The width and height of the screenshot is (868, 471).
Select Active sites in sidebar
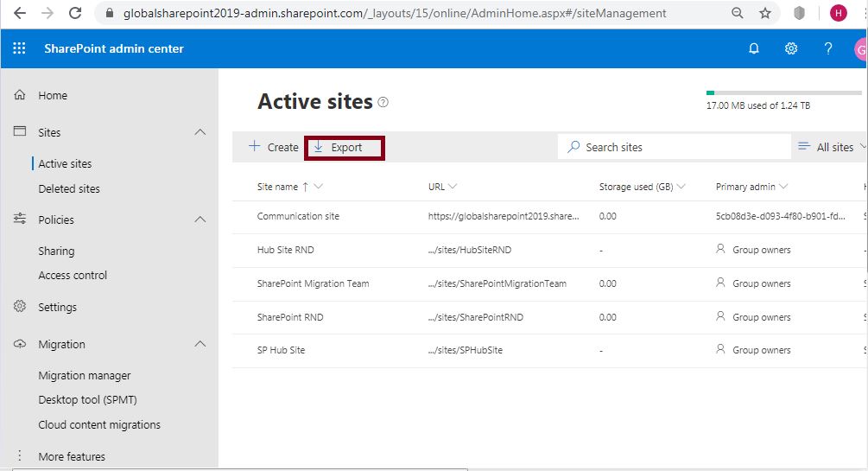pos(65,163)
